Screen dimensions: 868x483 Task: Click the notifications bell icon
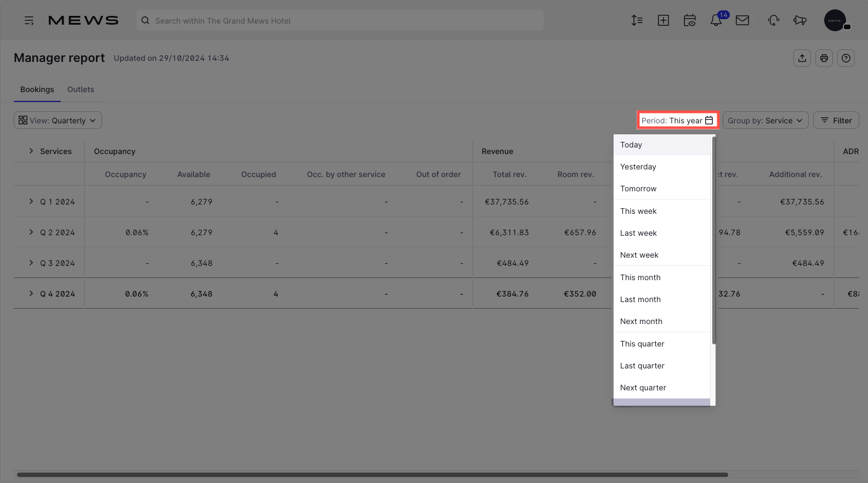[x=716, y=21]
